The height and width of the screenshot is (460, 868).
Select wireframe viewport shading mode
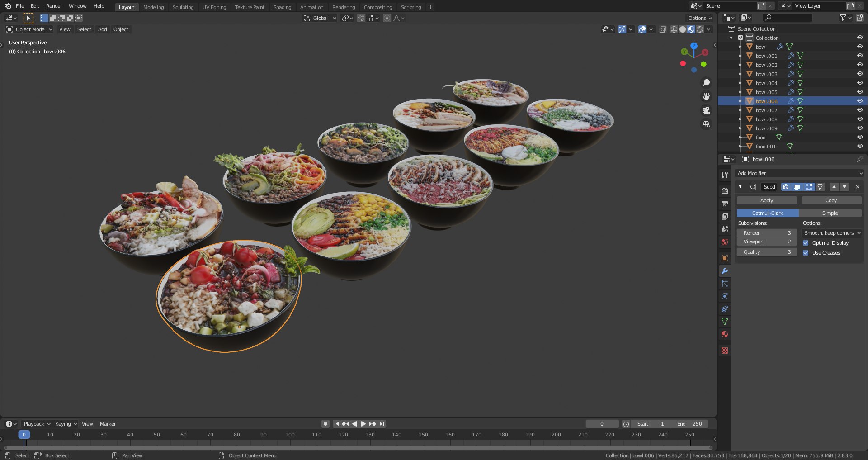click(674, 29)
